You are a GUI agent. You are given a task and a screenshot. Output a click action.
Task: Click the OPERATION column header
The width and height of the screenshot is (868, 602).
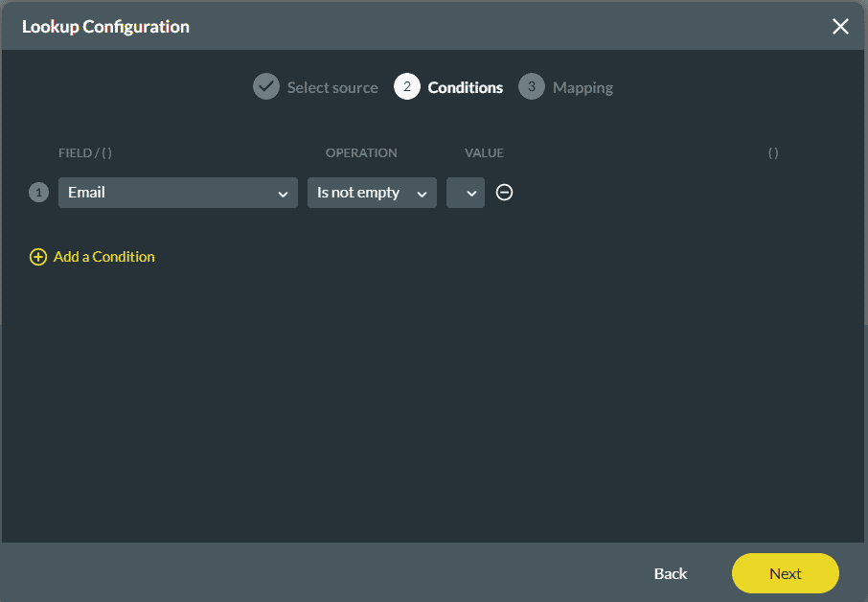pos(361,153)
